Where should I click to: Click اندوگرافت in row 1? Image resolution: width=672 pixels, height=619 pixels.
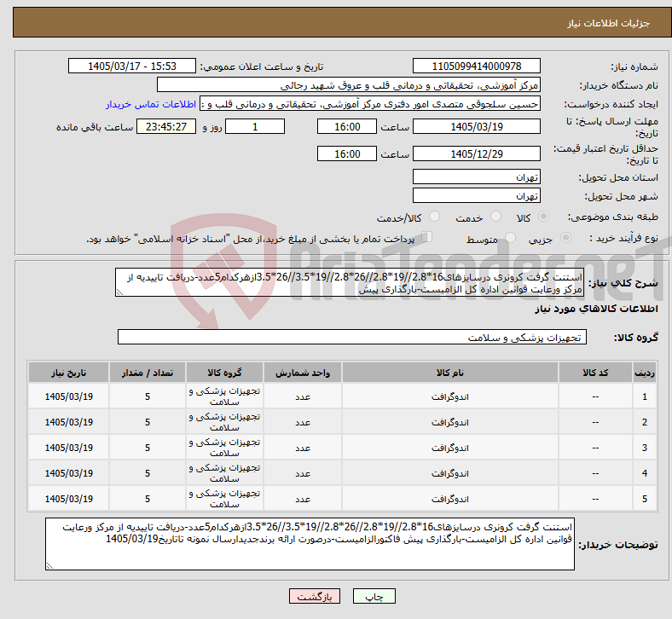(450, 397)
